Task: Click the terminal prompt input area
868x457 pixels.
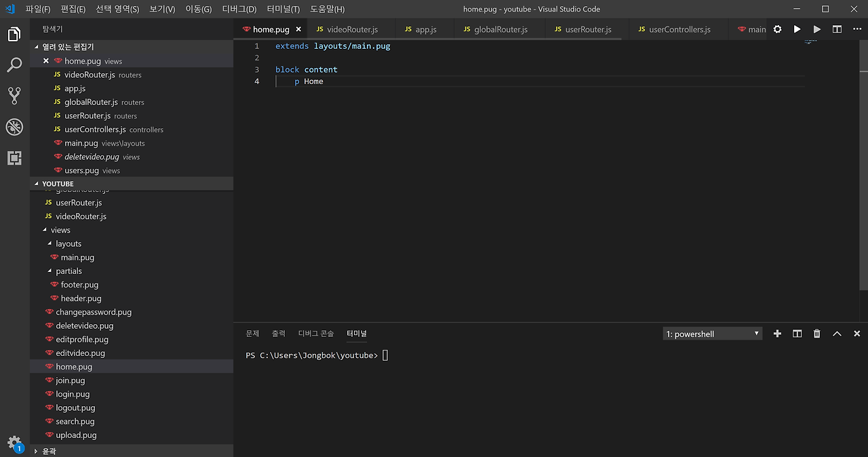Action: pos(385,355)
